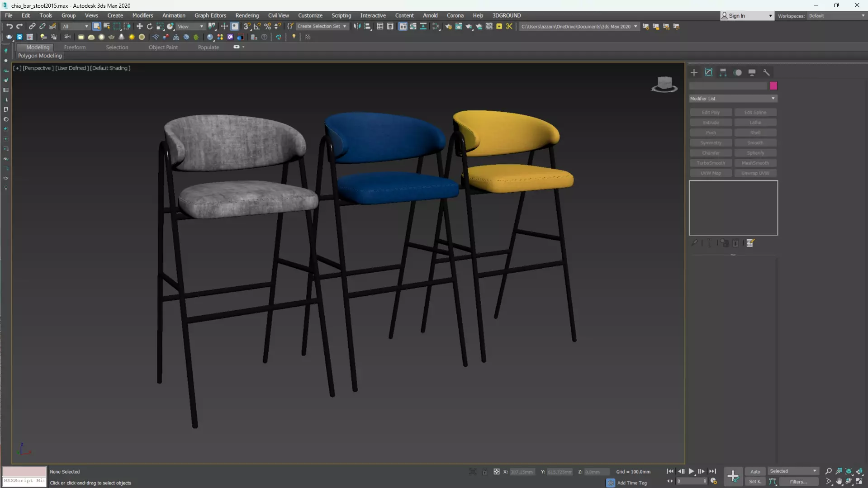868x488 pixels.
Task: Choose the Select and Move tool
Action: (139, 26)
